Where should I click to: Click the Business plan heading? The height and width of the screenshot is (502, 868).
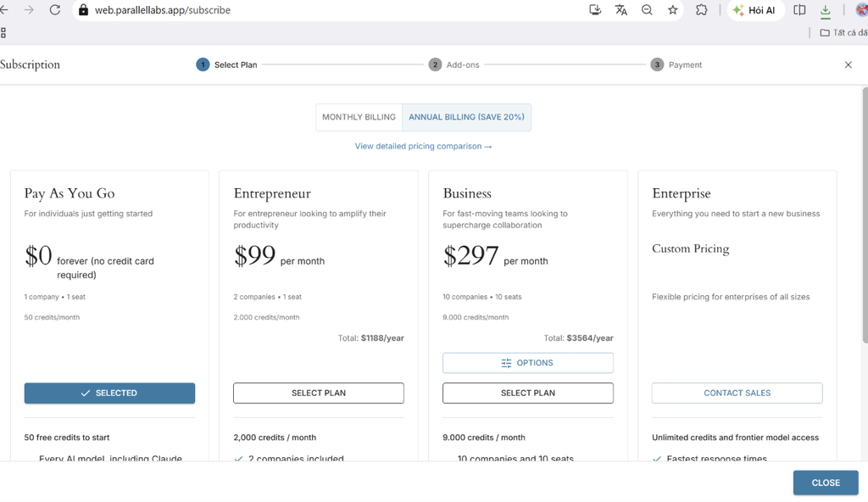pos(467,193)
